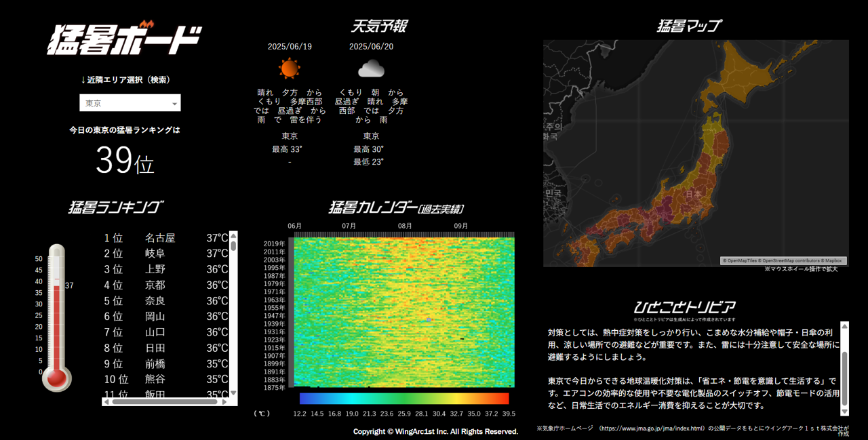Click the dropdown arrow beside 東京
868x440 pixels.
click(x=174, y=102)
